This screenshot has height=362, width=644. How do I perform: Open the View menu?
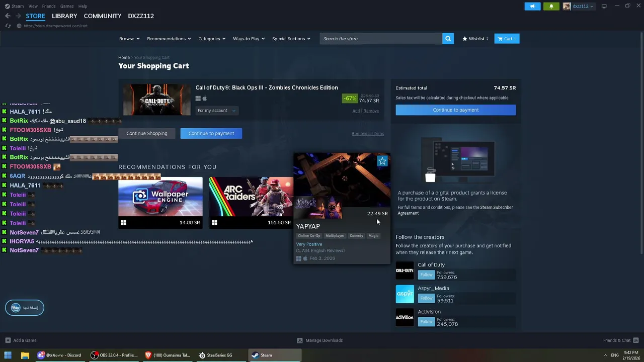[x=33, y=6]
